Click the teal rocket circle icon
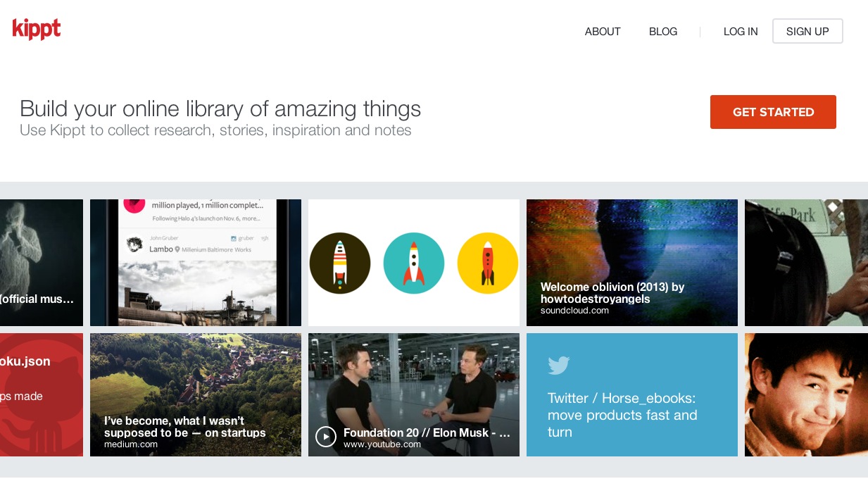The width and height of the screenshot is (868, 486). 414,263
